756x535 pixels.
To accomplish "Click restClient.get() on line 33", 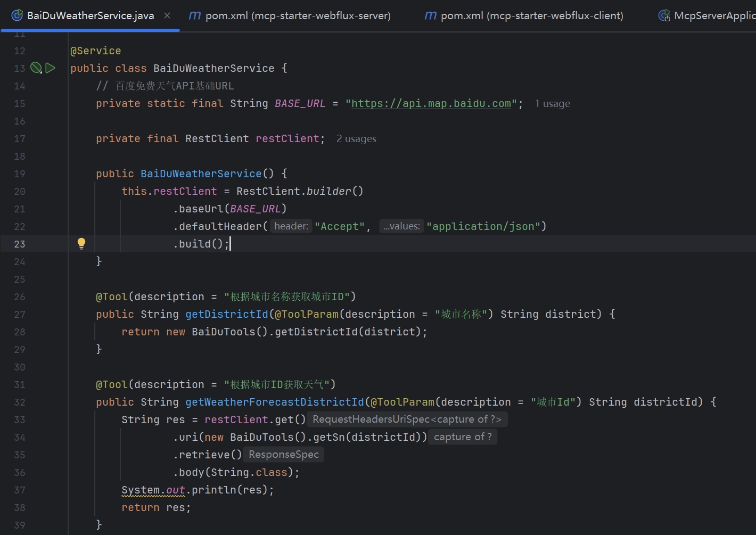I will (256, 419).
